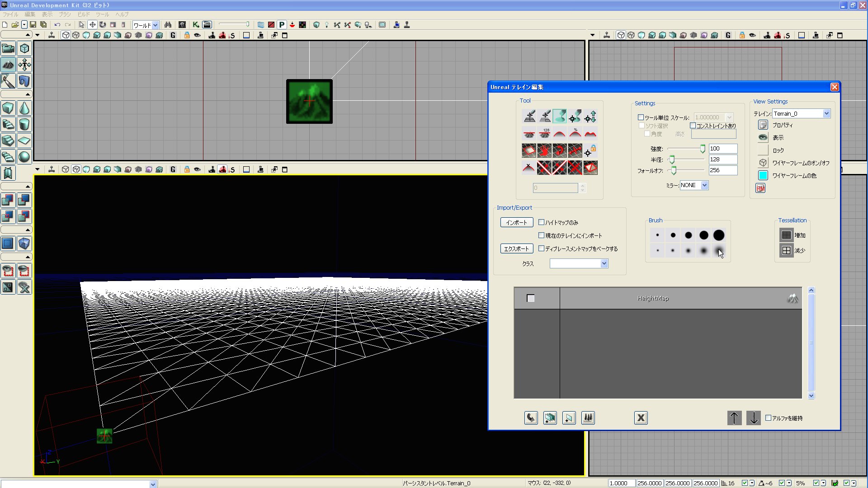The width and height of the screenshot is (868, 488).
Task: Open the Terrain_0 dropdown
Action: tap(826, 113)
